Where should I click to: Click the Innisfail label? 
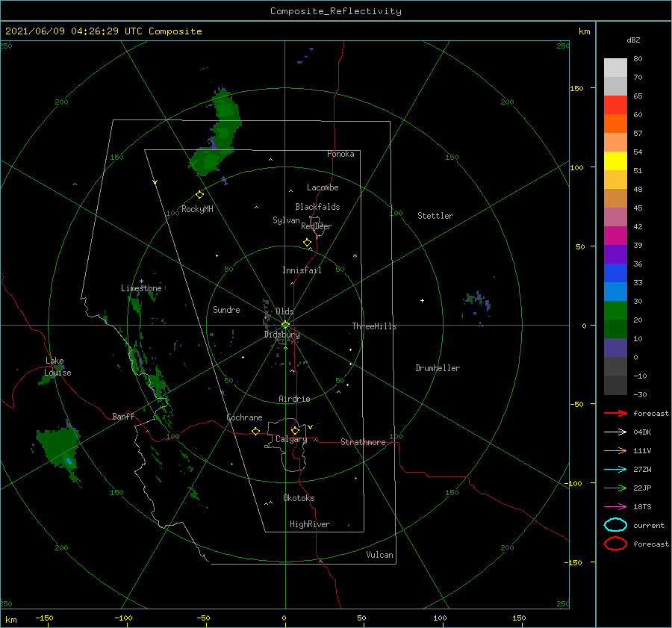(x=302, y=270)
